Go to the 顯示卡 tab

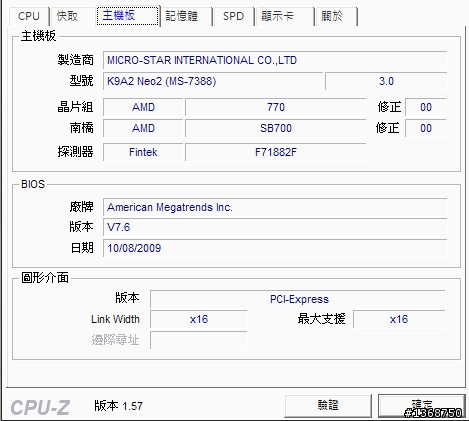pyautogui.click(x=285, y=16)
